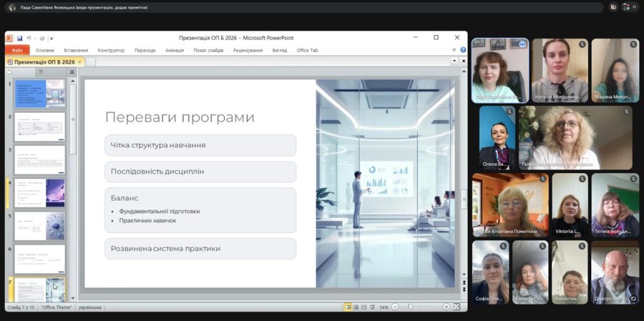Click the zoom in plus button

[447, 307]
